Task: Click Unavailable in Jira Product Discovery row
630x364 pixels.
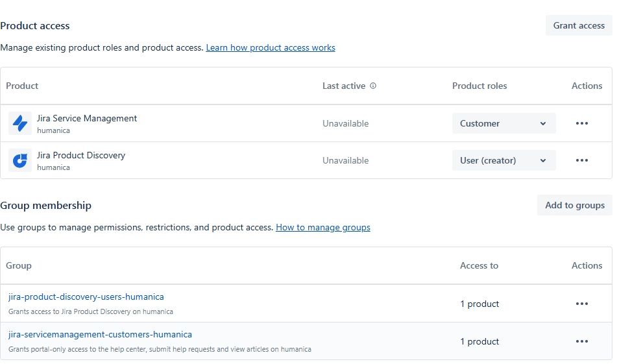Action: [346, 160]
